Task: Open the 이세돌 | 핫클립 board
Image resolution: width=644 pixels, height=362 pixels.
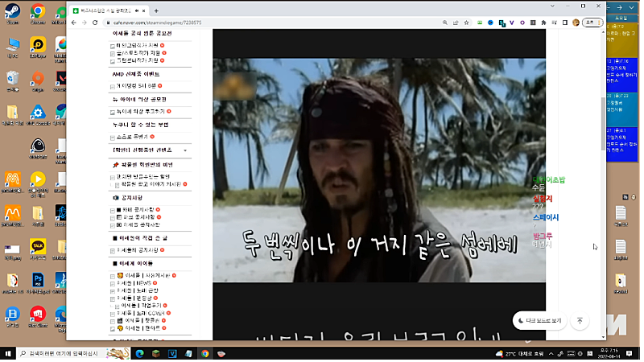Action: pyautogui.click(x=138, y=320)
